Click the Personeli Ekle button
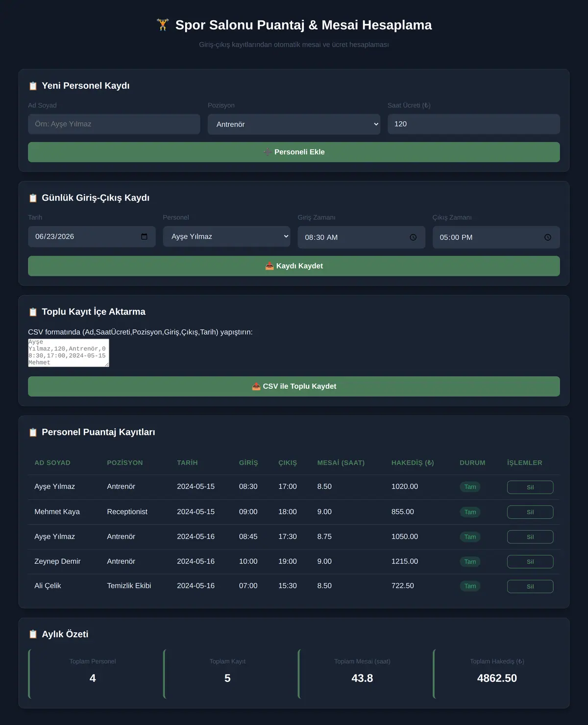588x725 pixels. point(294,152)
